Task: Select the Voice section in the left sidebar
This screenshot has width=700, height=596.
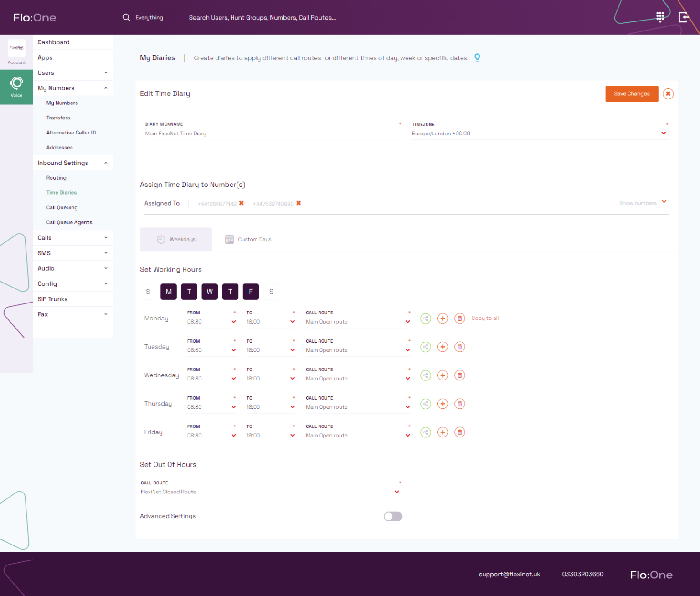Action: pyautogui.click(x=16, y=87)
